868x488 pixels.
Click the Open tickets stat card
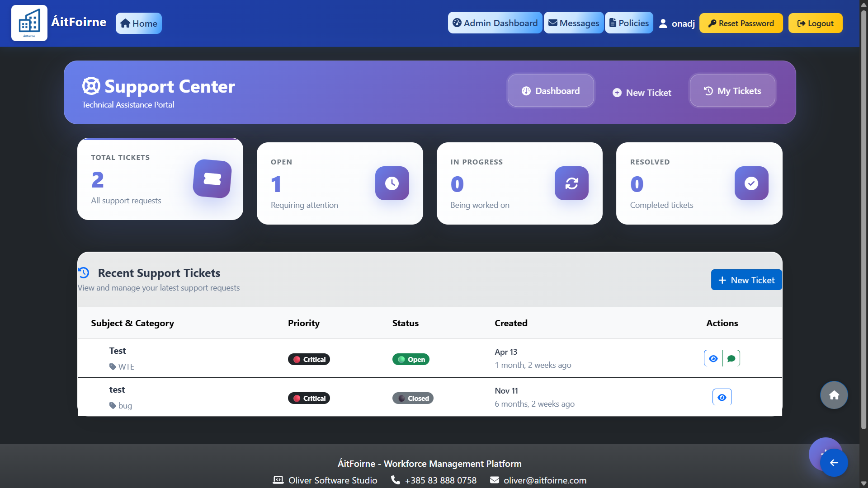click(340, 183)
